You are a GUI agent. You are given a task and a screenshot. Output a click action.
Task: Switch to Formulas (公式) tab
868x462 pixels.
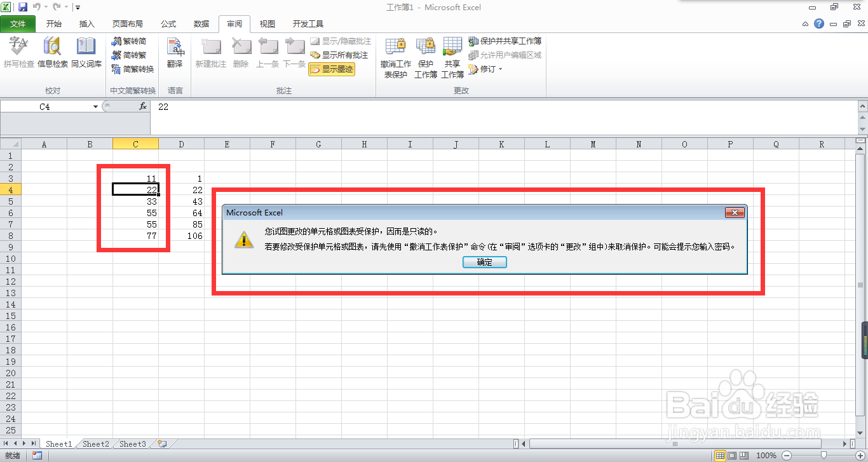168,24
